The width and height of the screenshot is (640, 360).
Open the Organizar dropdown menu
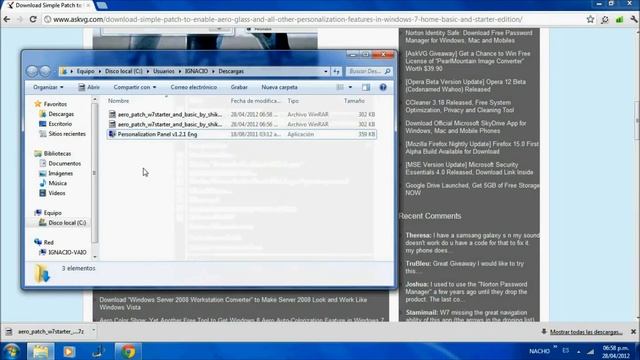[48, 87]
